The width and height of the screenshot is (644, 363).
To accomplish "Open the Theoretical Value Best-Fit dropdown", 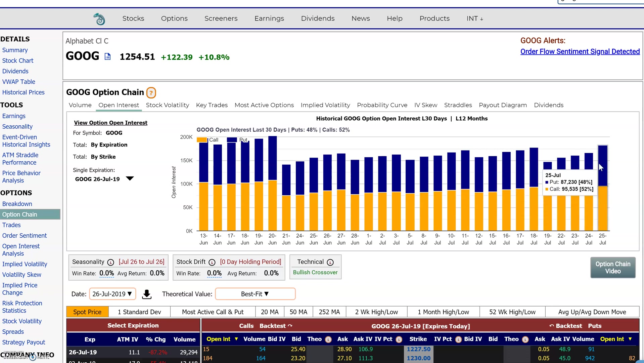I will click(x=255, y=294).
